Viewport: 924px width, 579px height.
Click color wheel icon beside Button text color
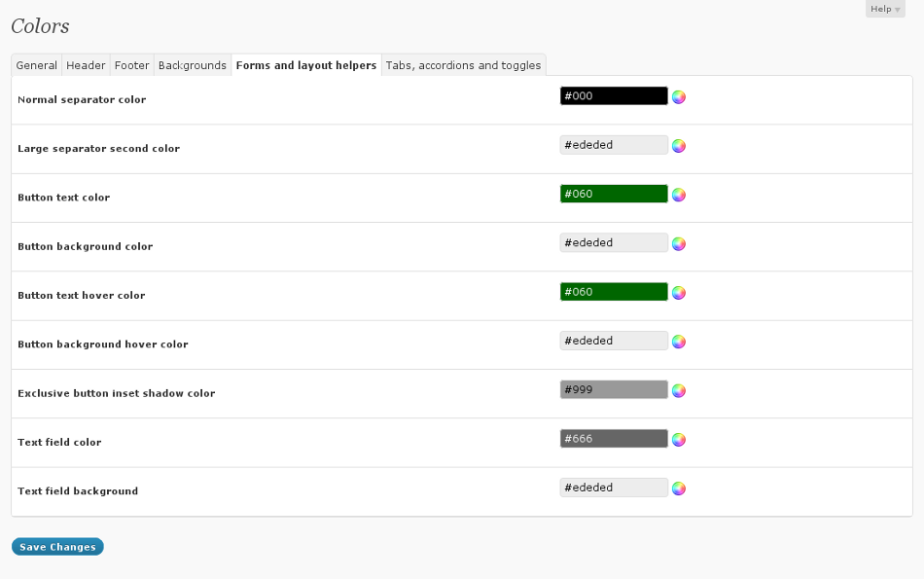[679, 195]
